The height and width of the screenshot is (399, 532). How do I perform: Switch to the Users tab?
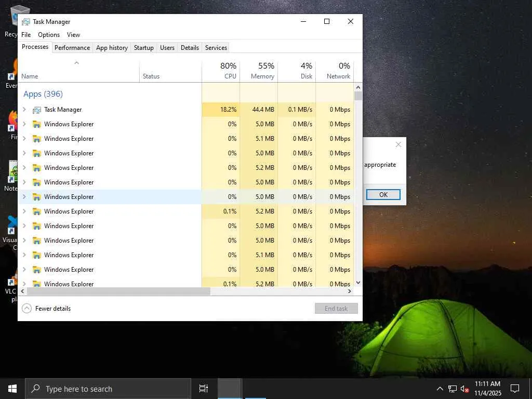[x=167, y=48]
